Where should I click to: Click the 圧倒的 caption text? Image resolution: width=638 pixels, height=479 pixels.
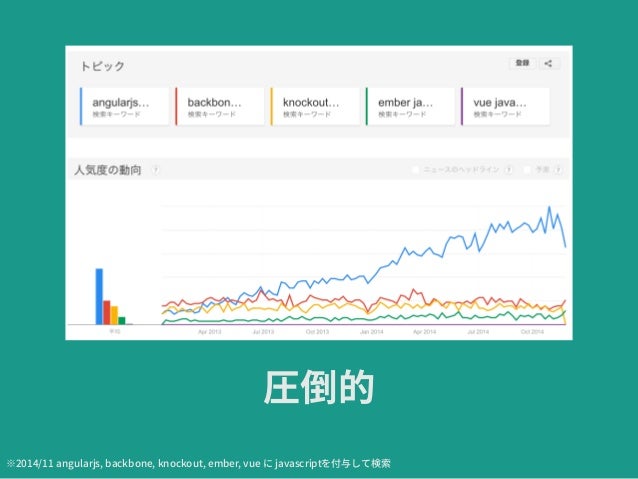point(319,387)
